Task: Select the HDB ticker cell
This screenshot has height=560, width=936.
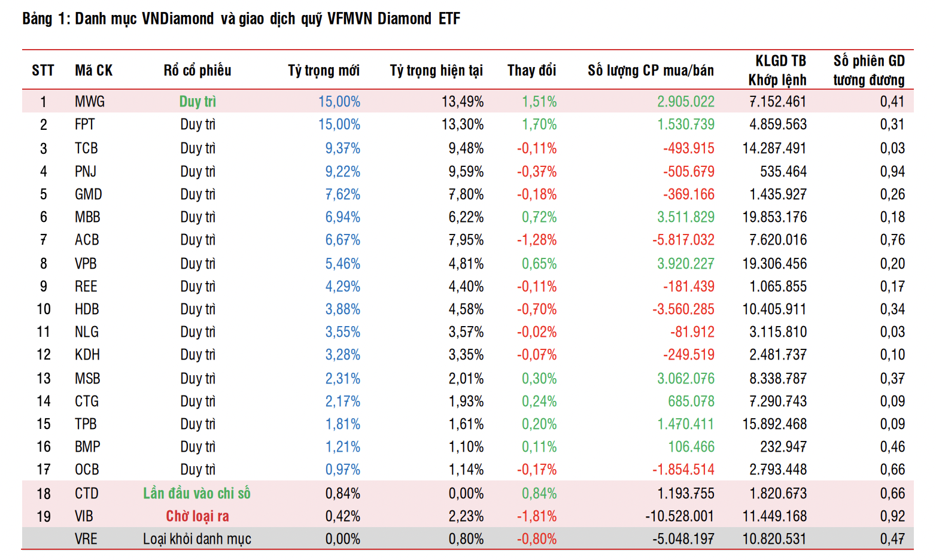Action: pyautogui.click(x=87, y=309)
